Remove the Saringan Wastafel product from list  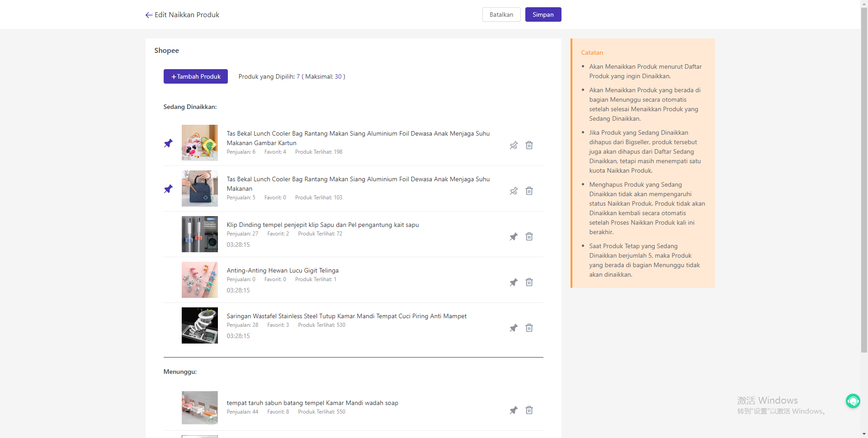(529, 328)
